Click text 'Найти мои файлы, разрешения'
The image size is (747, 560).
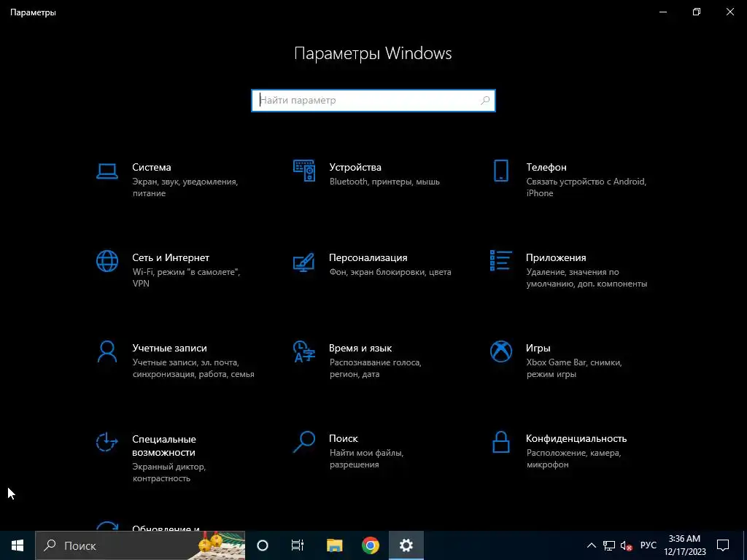click(366, 459)
